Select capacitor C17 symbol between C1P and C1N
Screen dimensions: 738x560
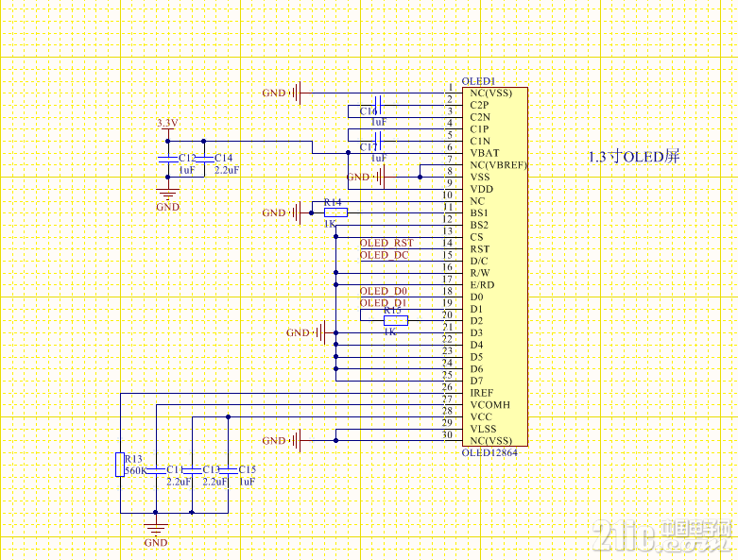(x=378, y=141)
